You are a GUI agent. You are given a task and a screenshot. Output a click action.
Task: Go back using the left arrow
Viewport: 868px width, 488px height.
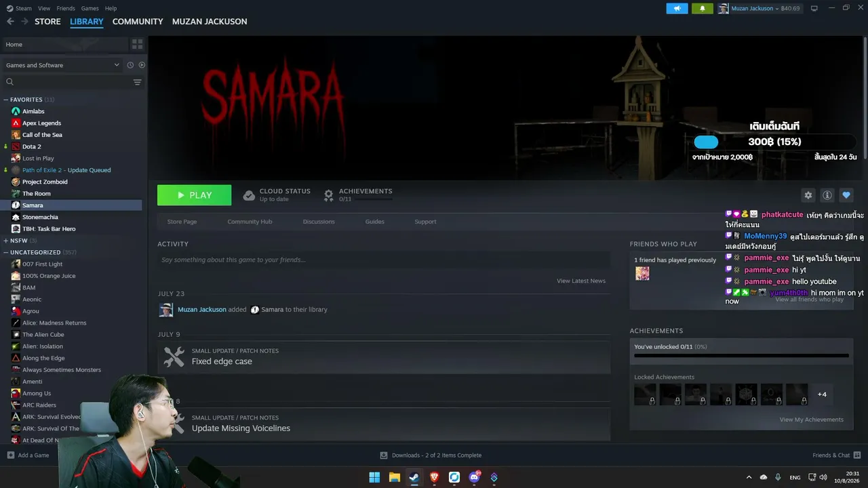pos(10,22)
